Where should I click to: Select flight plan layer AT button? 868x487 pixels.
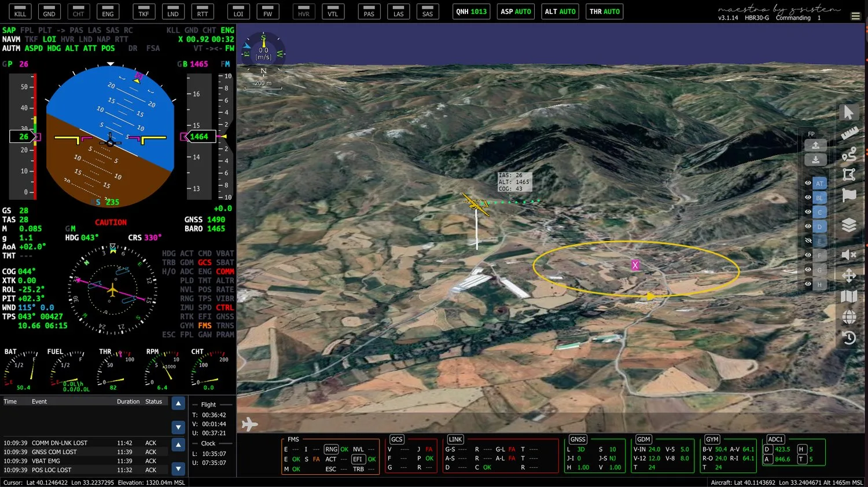[819, 183]
